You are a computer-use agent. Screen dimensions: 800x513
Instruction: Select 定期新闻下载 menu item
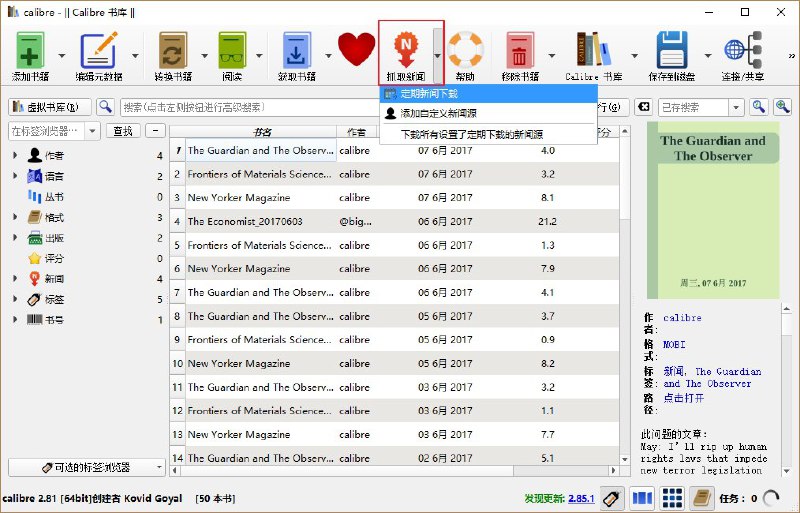[x=429, y=93]
